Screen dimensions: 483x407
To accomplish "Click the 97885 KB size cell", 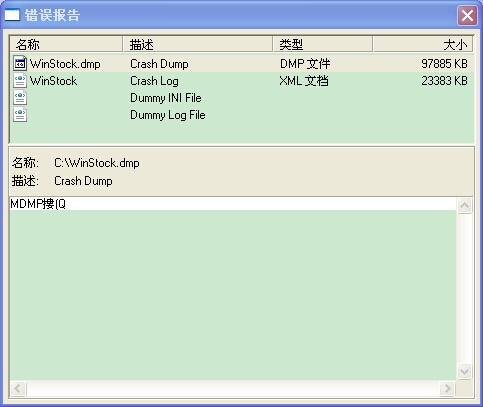I will click(x=444, y=64).
